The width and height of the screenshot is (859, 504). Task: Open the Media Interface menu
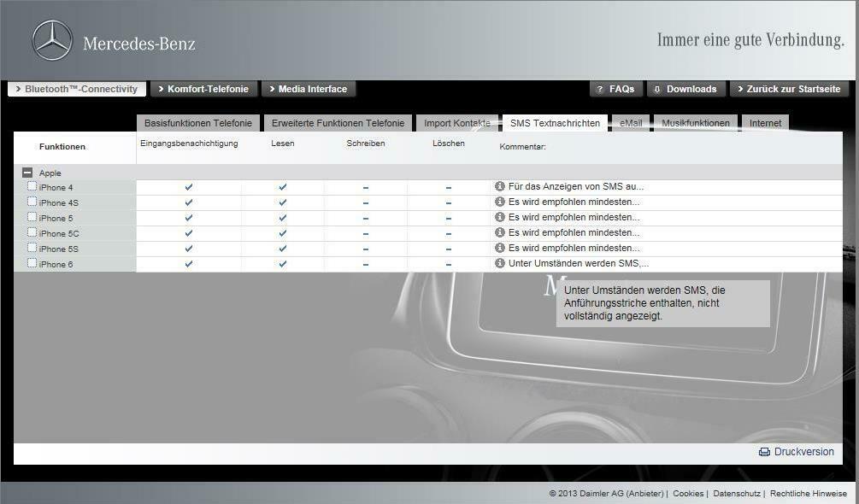[x=308, y=89]
